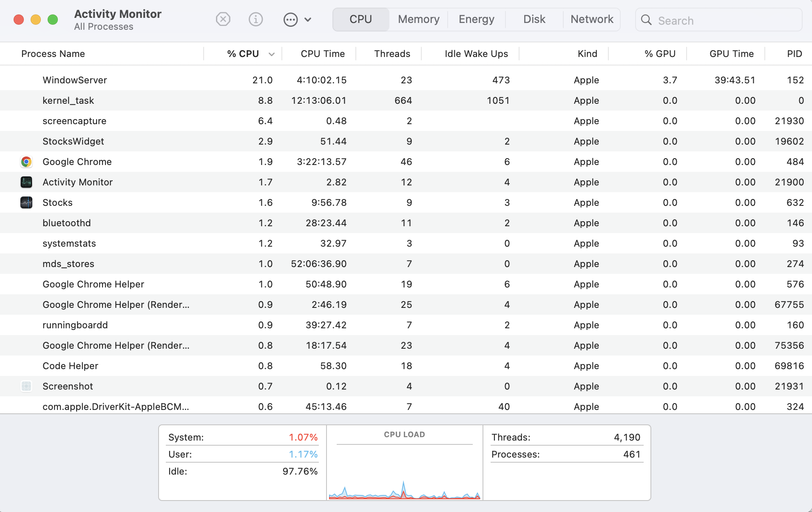Sort by the GPU Time column header
812x512 pixels.
[731, 54]
